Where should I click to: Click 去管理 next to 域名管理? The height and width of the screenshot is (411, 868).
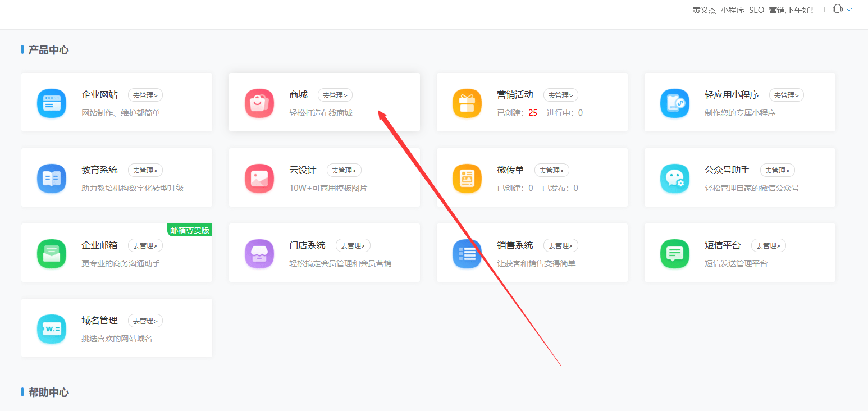tap(145, 321)
